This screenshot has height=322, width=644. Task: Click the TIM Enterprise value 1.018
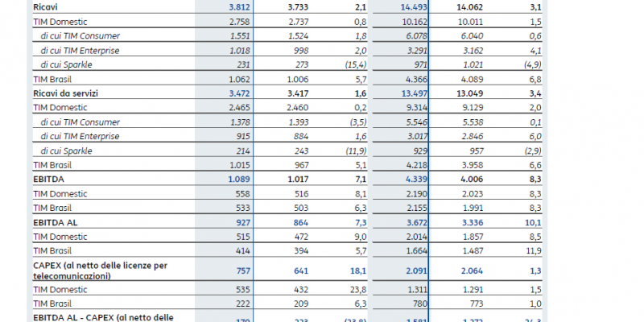(240, 51)
